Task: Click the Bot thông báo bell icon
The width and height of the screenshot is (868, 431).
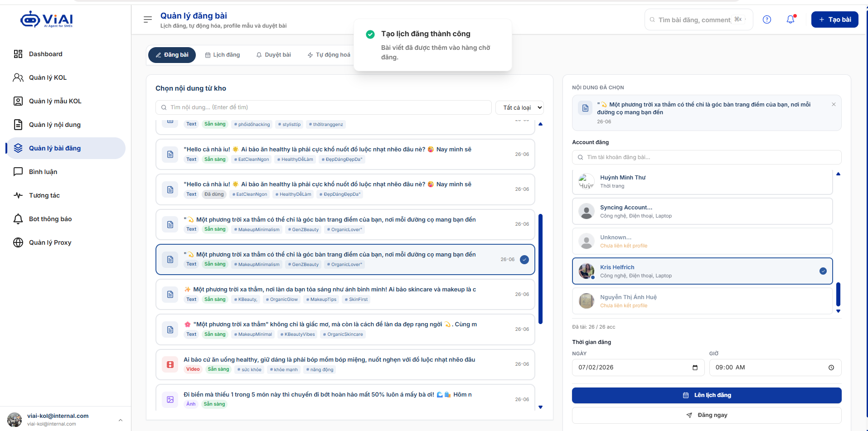Action: tap(18, 219)
